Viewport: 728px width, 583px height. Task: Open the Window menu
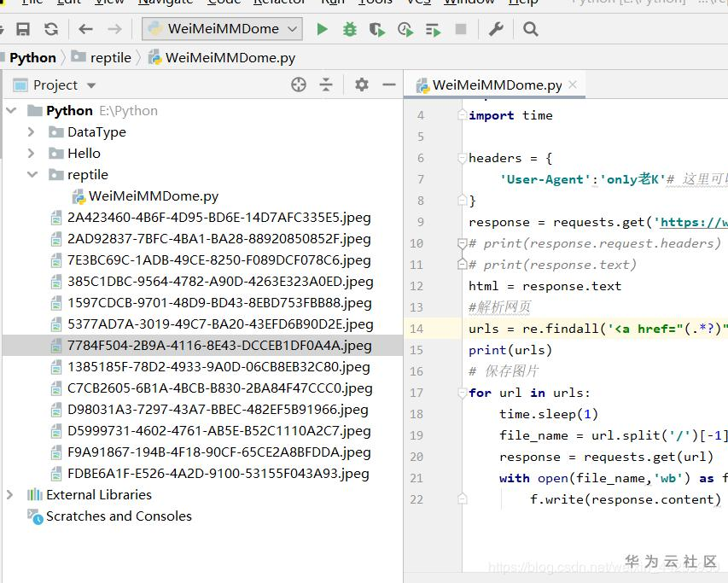(x=469, y=3)
